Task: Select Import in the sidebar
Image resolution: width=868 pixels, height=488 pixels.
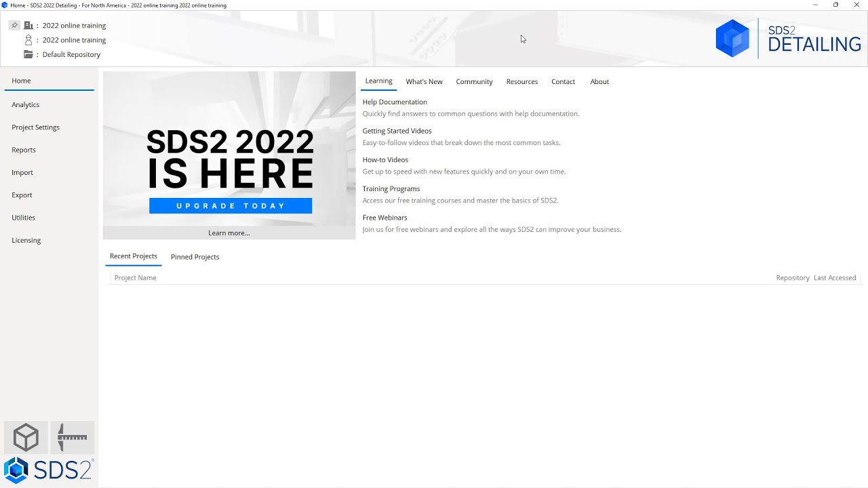Action: (x=22, y=172)
